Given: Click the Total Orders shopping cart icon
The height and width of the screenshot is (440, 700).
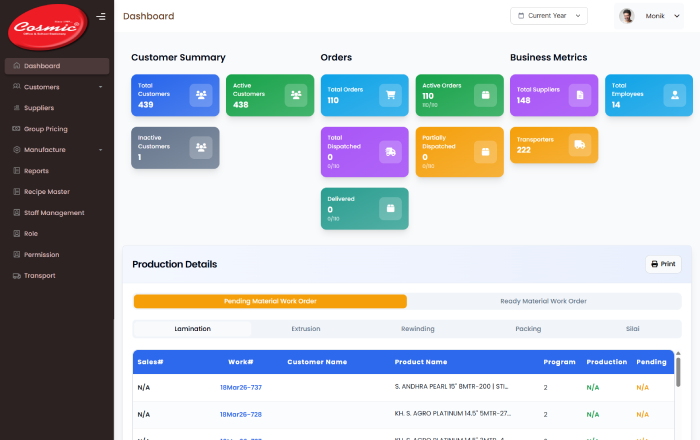Looking at the screenshot, I should tap(390, 95).
